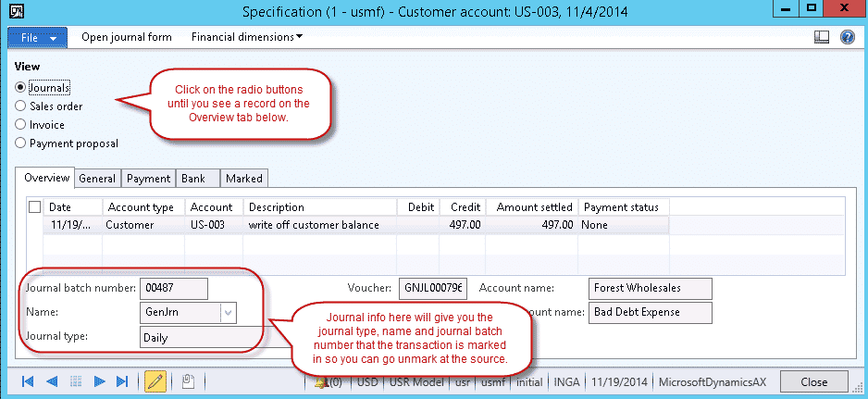Click the Account type column header

[144, 207]
